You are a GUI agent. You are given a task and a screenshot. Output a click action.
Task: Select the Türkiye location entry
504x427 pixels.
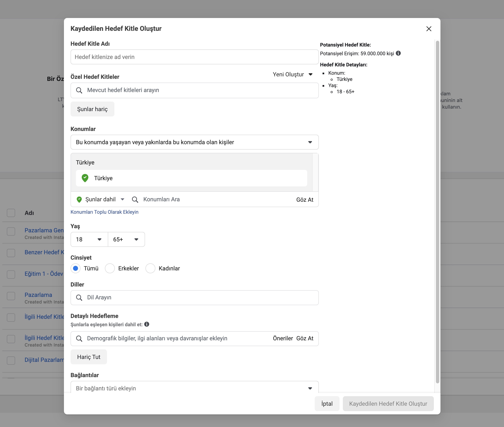click(191, 178)
